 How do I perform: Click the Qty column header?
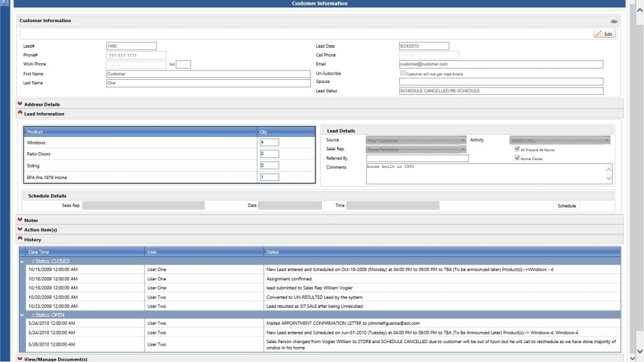286,132
